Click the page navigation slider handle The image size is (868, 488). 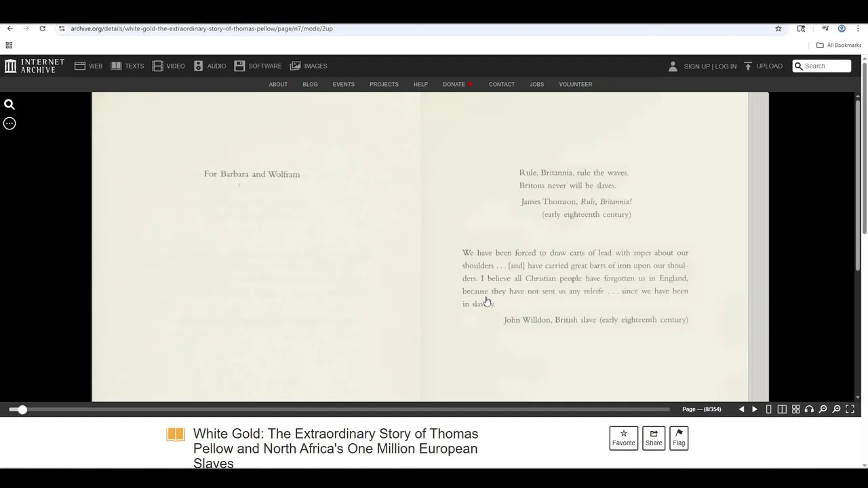pyautogui.click(x=22, y=409)
